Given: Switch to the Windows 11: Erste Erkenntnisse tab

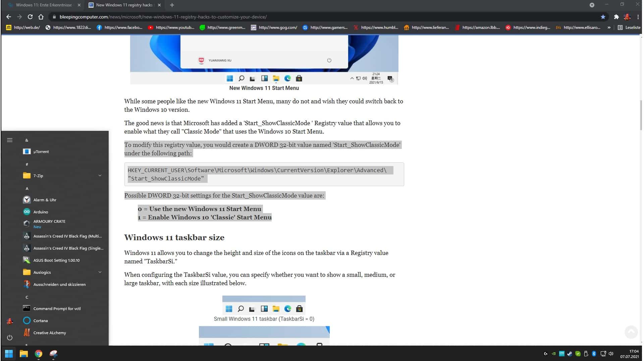Looking at the screenshot, I should coord(44,5).
